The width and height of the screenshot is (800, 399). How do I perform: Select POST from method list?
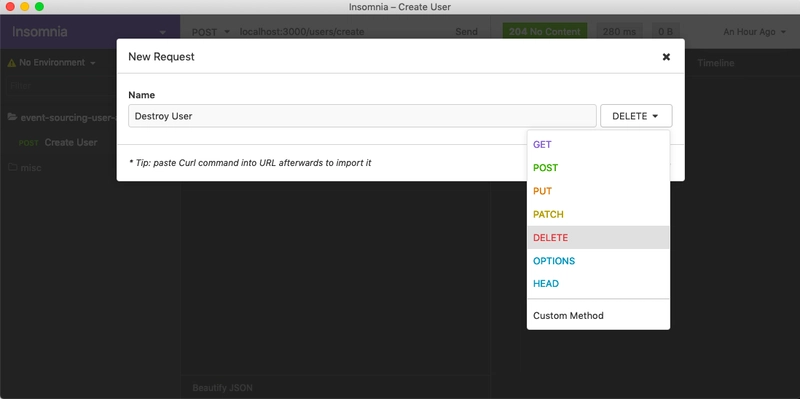pyautogui.click(x=598, y=168)
